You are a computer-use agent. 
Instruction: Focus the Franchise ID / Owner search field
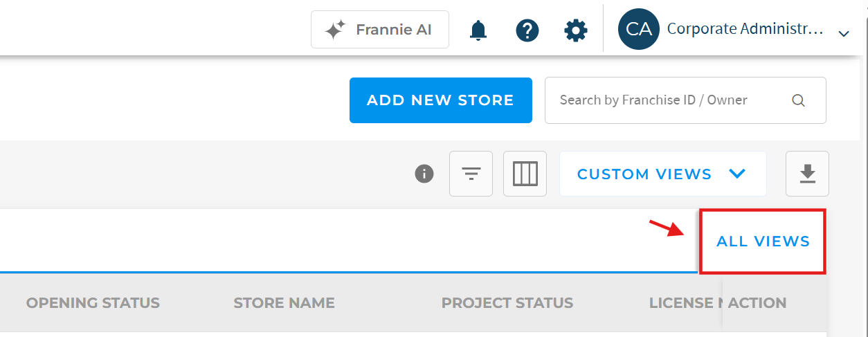[685, 100]
